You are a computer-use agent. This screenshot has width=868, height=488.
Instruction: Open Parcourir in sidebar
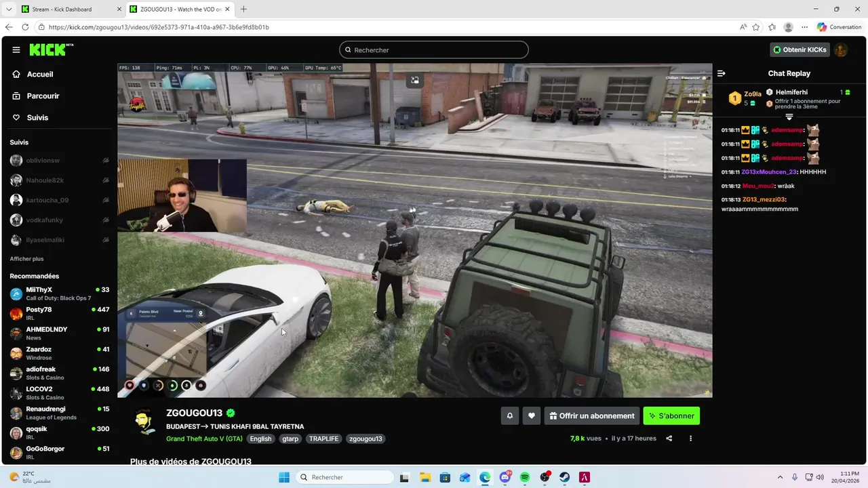click(x=43, y=96)
